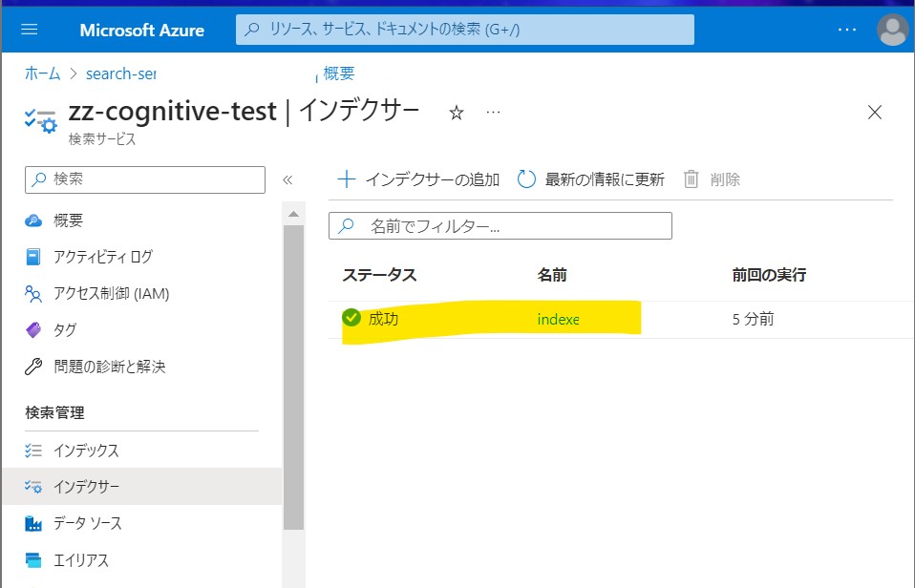Click the plus icon for adding an indexer
This screenshot has height=588, width=915.
pos(347,179)
